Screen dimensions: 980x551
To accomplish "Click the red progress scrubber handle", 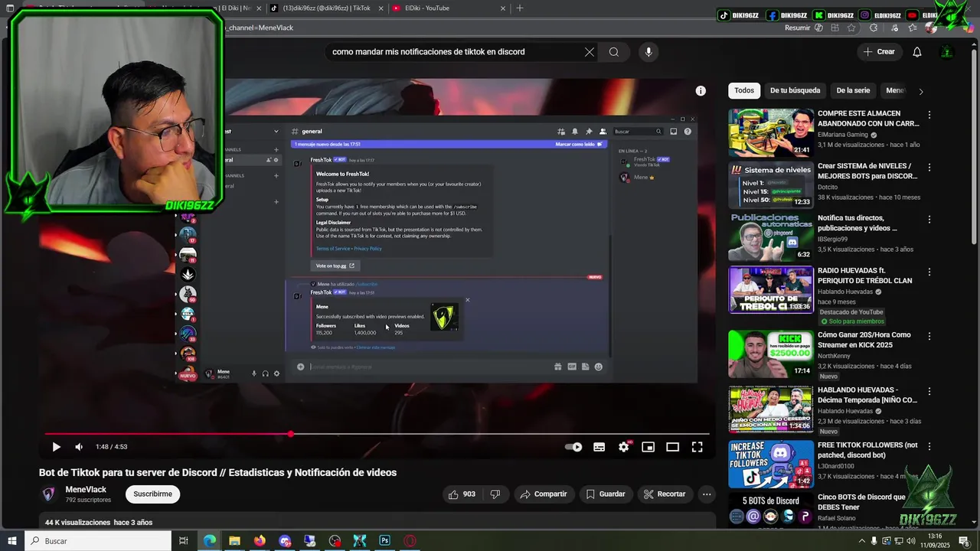I will coord(291,434).
